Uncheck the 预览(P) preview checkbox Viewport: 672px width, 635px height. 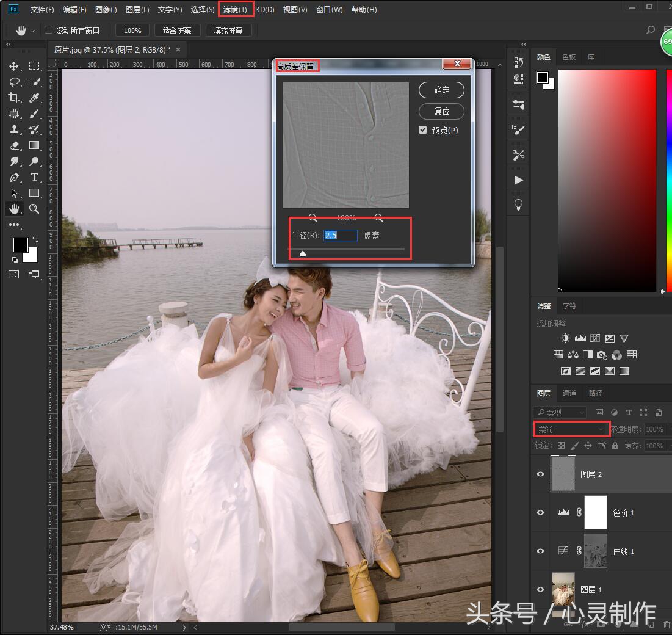pos(422,130)
